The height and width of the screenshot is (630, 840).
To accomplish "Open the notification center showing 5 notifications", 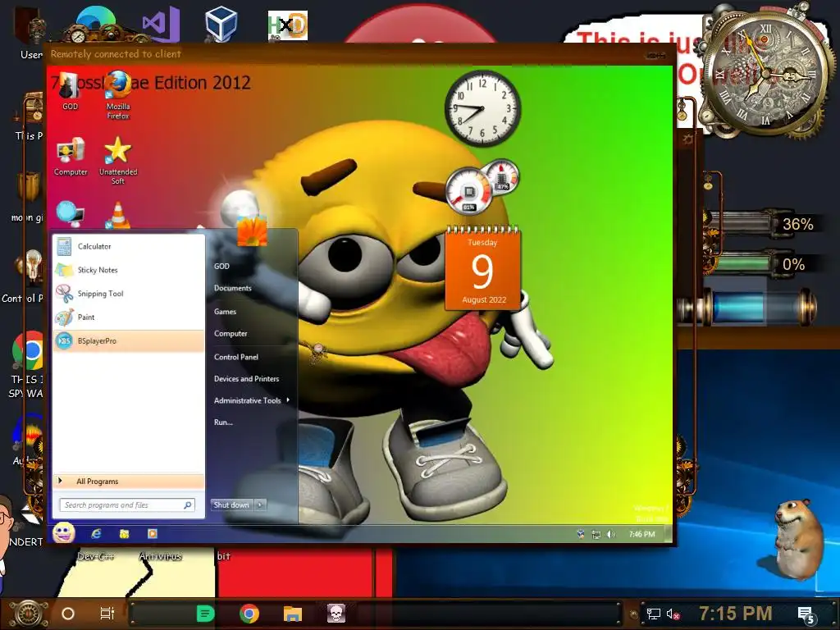I will coord(807,615).
